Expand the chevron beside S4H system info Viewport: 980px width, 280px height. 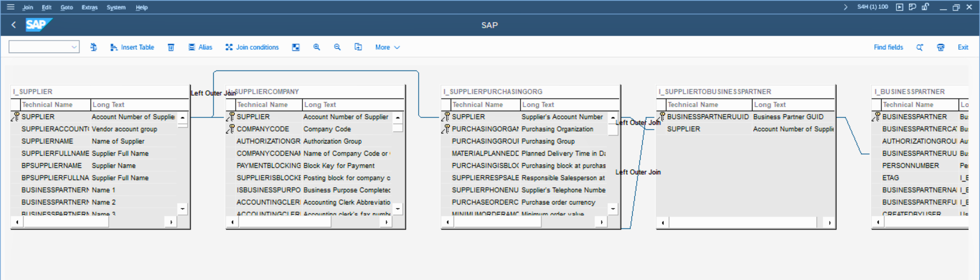pos(845,7)
